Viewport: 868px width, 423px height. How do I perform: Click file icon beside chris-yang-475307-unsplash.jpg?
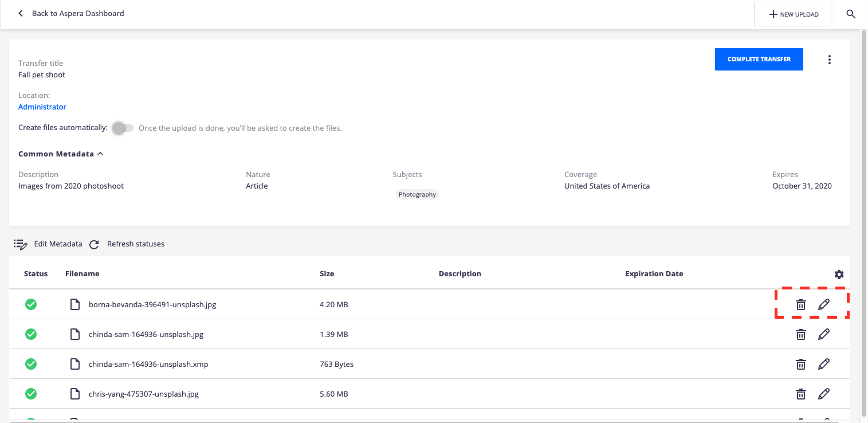click(74, 394)
